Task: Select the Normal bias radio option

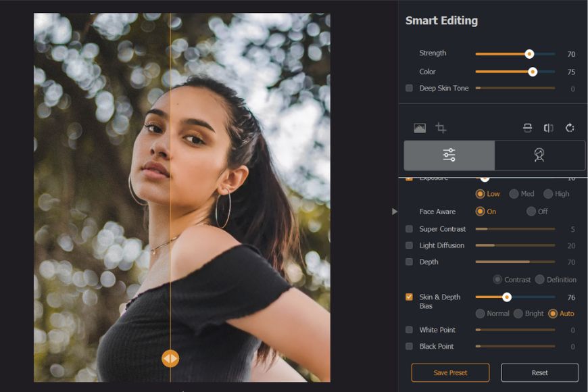Action: [480, 314]
